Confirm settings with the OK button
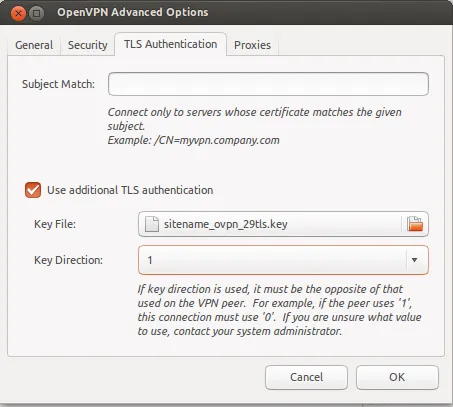 (x=397, y=377)
